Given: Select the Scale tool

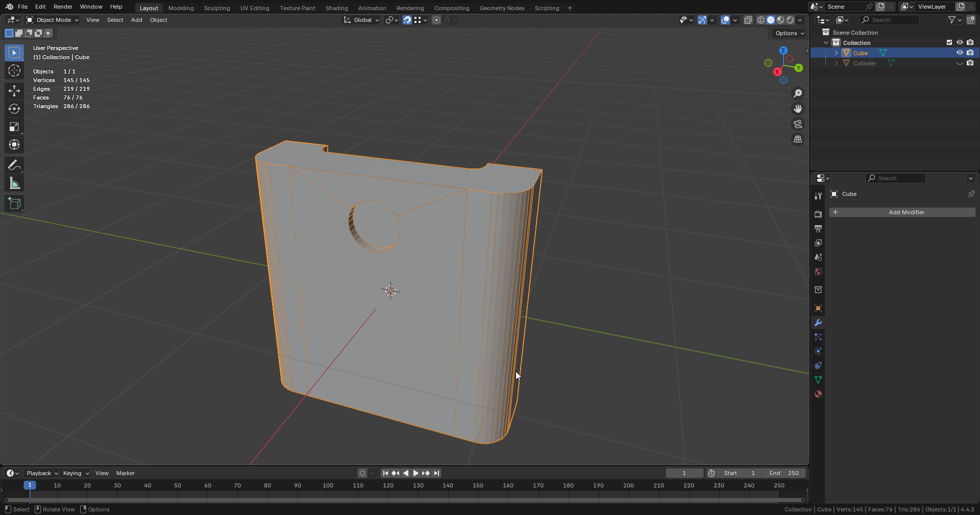Looking at the screenshot, I should [14, 127].
